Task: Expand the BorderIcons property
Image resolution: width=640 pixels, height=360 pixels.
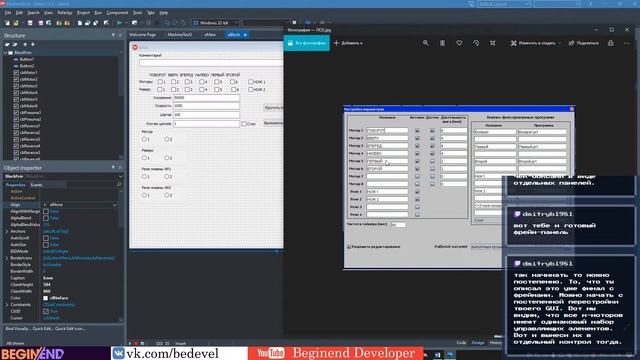Action: pos(7,258)
